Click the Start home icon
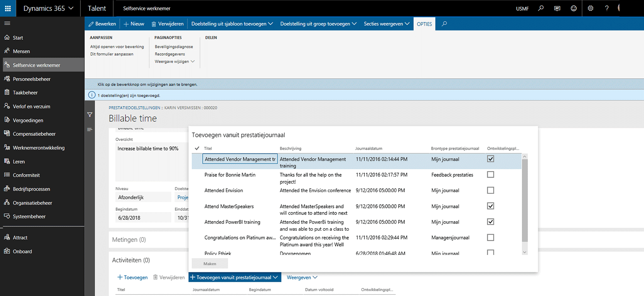644x296 pixels. coord(7,37)
